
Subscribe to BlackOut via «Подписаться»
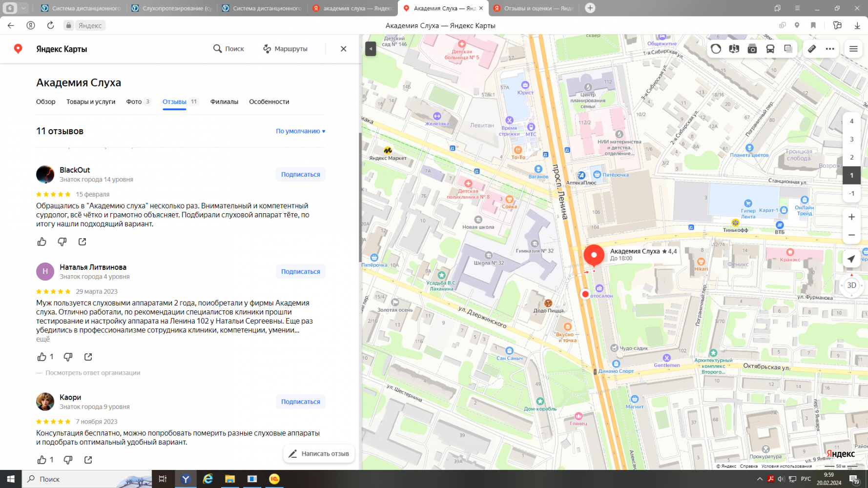click(x=300, y=174)
